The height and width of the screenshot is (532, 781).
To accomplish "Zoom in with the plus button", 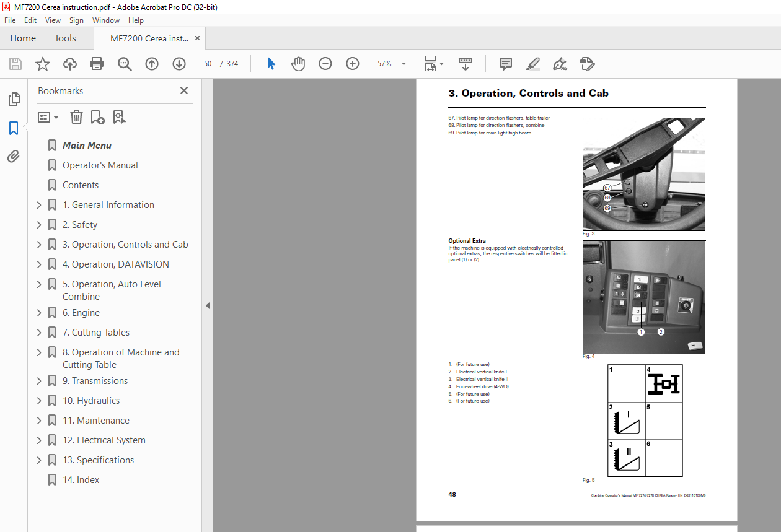I will tap(353, 64).
